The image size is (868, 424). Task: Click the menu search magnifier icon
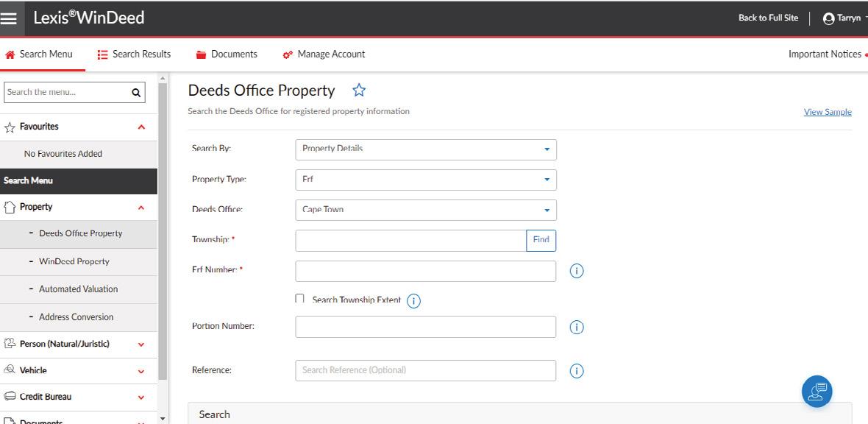tap(136, 93)
